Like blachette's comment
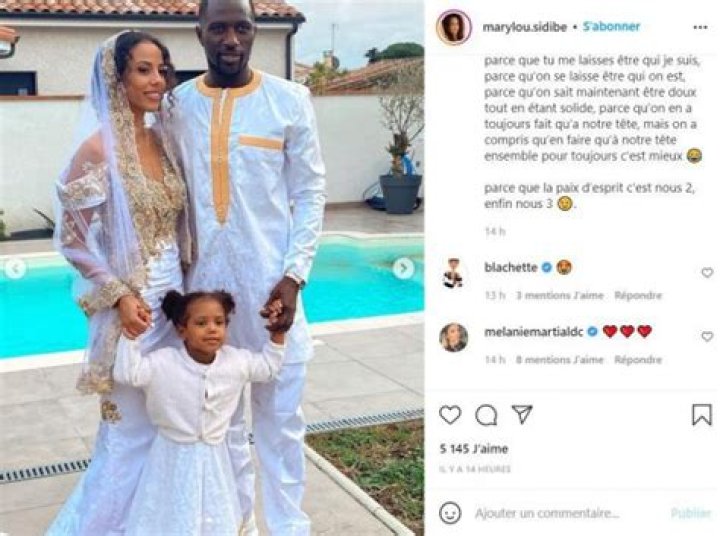The image size is (720, 536). [x=707, y=273]
